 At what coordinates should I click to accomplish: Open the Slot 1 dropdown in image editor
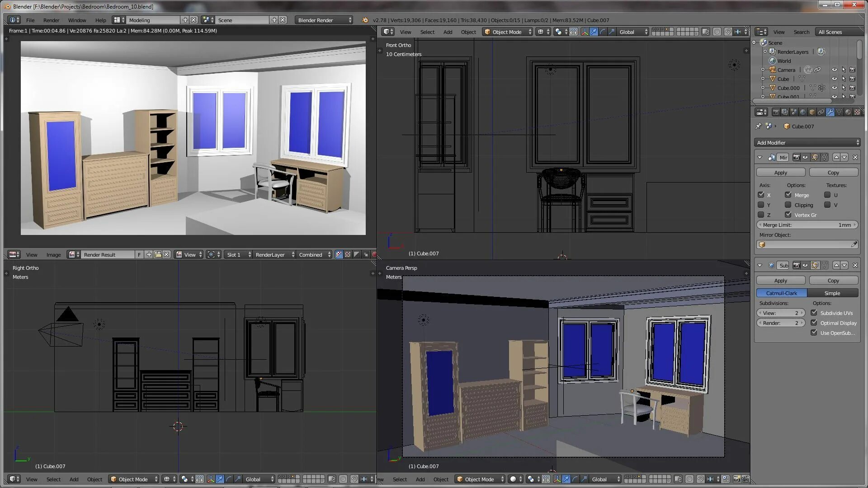pos(238,254)
